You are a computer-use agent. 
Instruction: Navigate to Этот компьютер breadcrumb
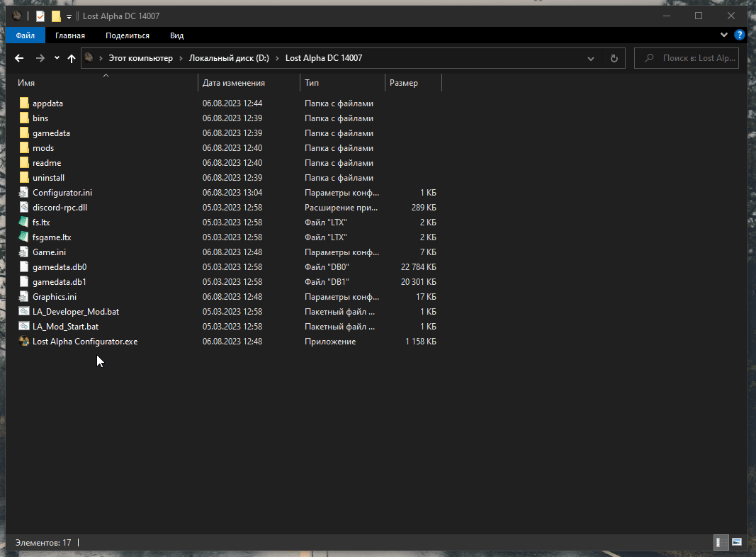tap(141, 58)
